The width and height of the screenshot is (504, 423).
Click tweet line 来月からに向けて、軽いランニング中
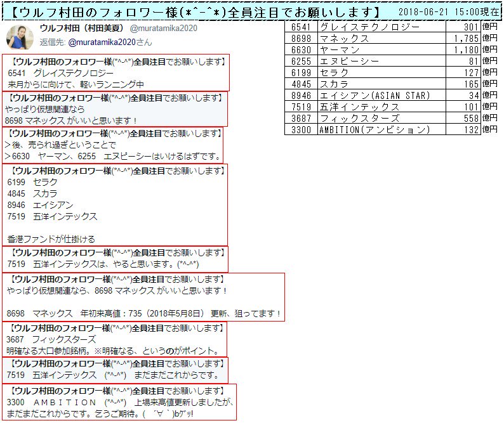[76, 85]
